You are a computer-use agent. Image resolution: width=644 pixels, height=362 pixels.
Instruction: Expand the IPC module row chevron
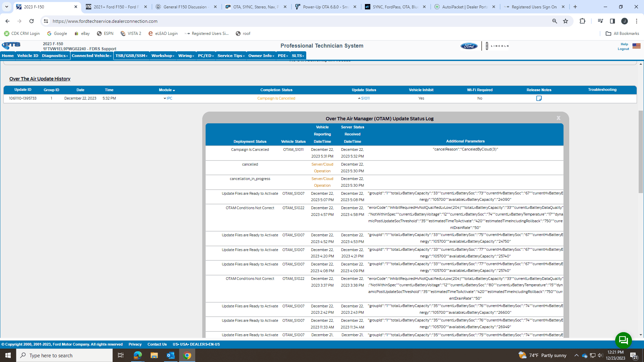165,99
